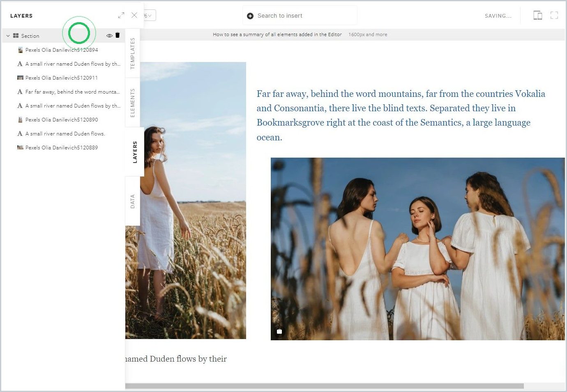The height and width of the screenshot is (392, 567).
Task: Open the zoom percentage dropdown
Action: pyautogui.click(x=149, y=16)
